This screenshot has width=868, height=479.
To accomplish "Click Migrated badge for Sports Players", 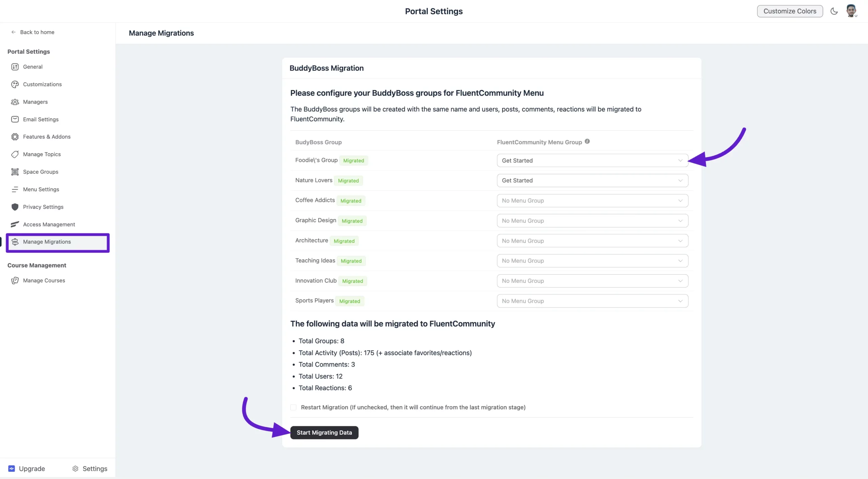I will [x=350, y=301].
